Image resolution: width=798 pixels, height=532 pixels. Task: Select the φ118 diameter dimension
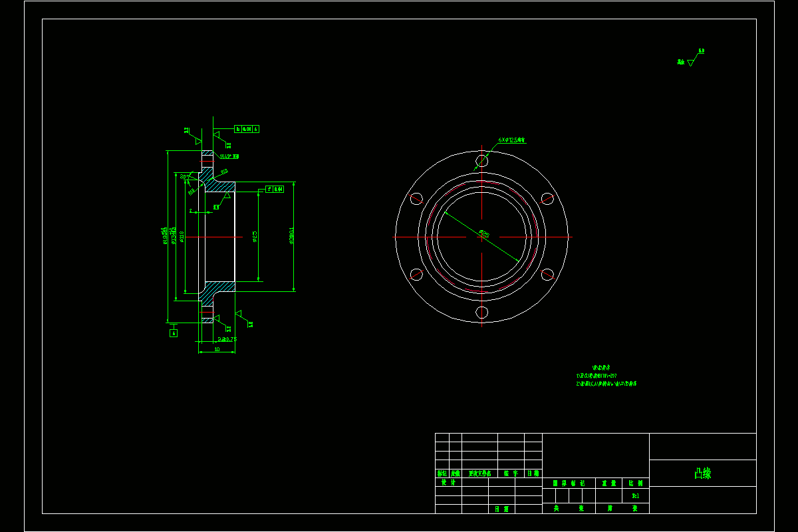pos(182,237)
